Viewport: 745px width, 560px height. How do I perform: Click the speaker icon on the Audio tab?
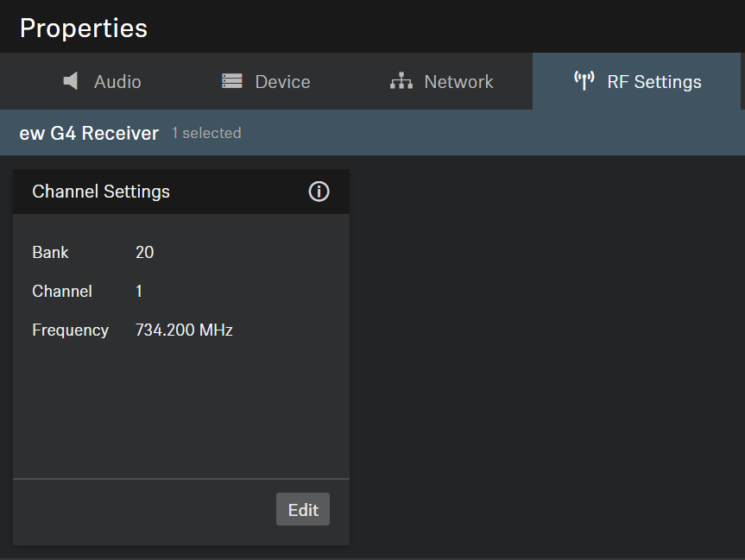[x=71, y=81]
